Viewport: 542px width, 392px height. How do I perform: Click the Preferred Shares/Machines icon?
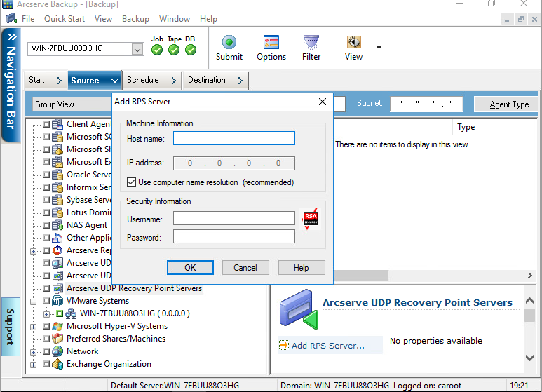pos(57,339)
